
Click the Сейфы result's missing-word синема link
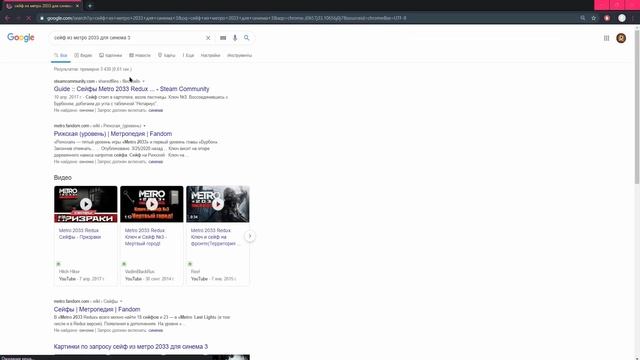click(x=156, y=330)
